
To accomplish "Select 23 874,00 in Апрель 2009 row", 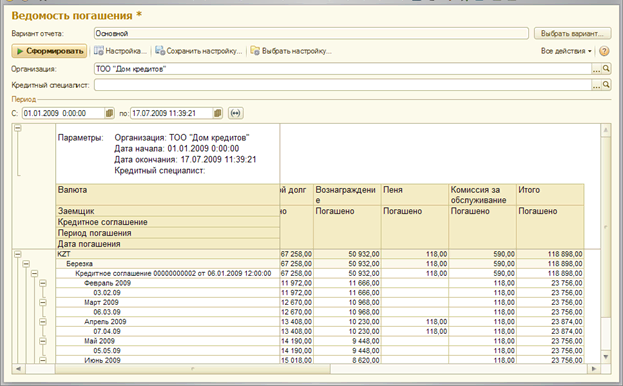I will [x=550, y=322].
